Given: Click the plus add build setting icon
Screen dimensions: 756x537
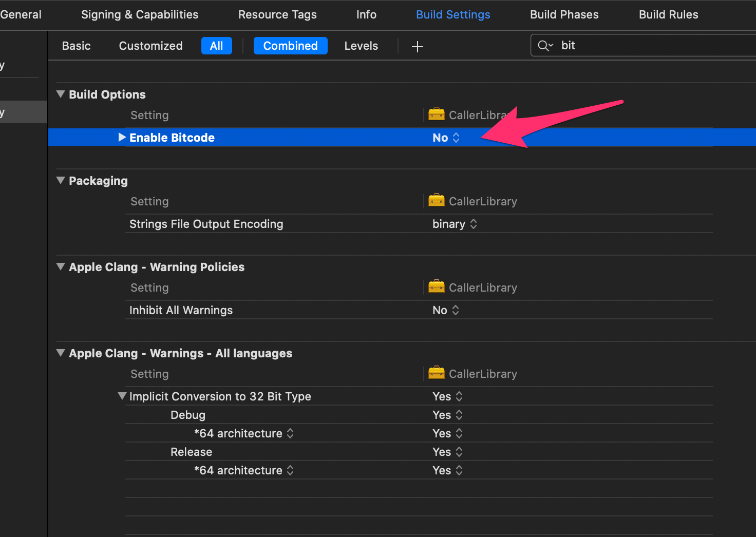Looking at the screenshot, I should point(418,47).
